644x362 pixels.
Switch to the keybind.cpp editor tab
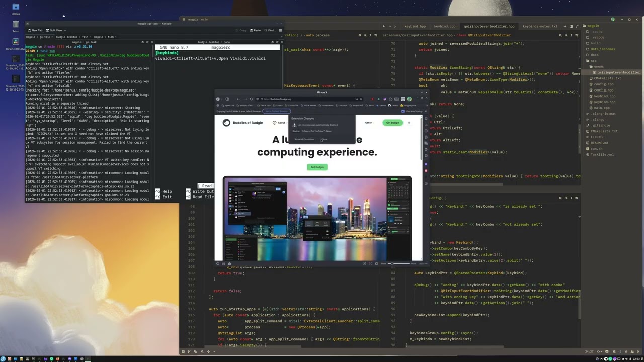click(x=445, y=26)
